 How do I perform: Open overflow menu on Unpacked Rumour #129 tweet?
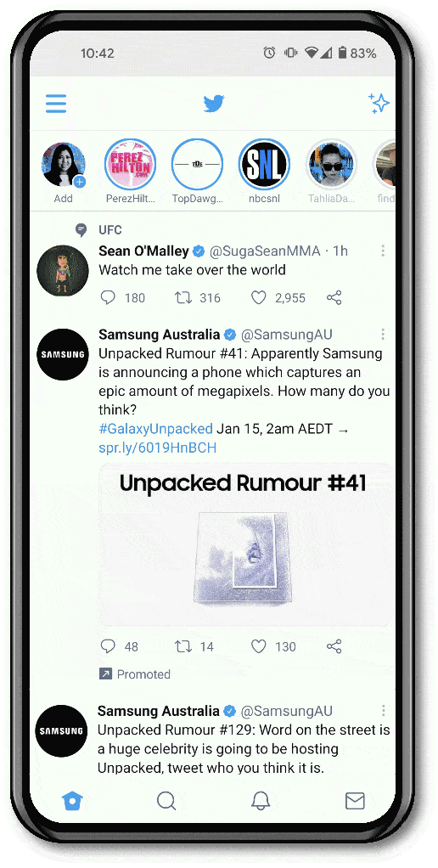383,711
